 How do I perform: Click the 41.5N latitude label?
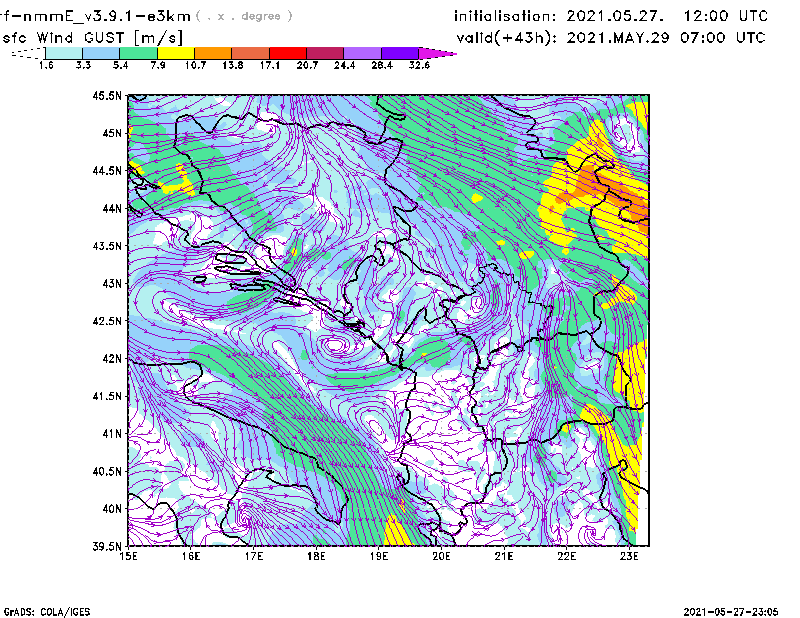107,396
